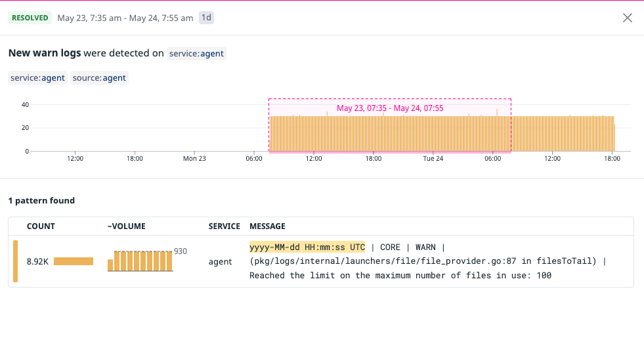Click the 1d duration tag

[x=206, y=18]
